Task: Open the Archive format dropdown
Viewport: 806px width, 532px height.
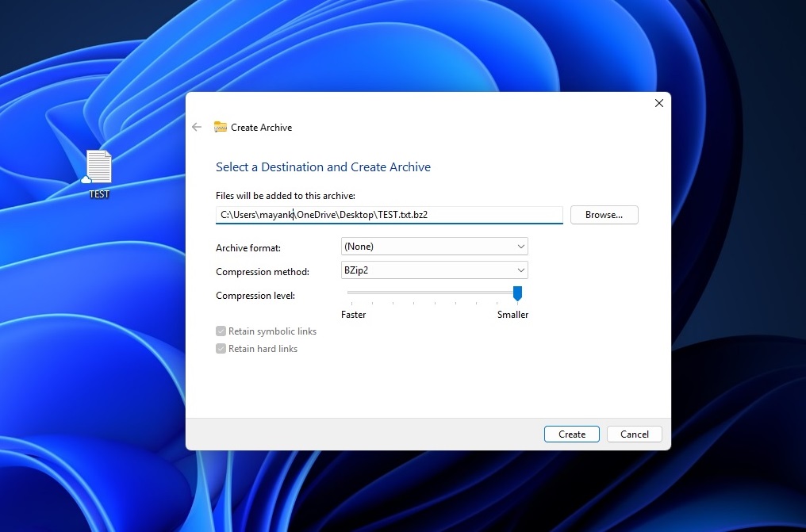Action: click(435, 247)
